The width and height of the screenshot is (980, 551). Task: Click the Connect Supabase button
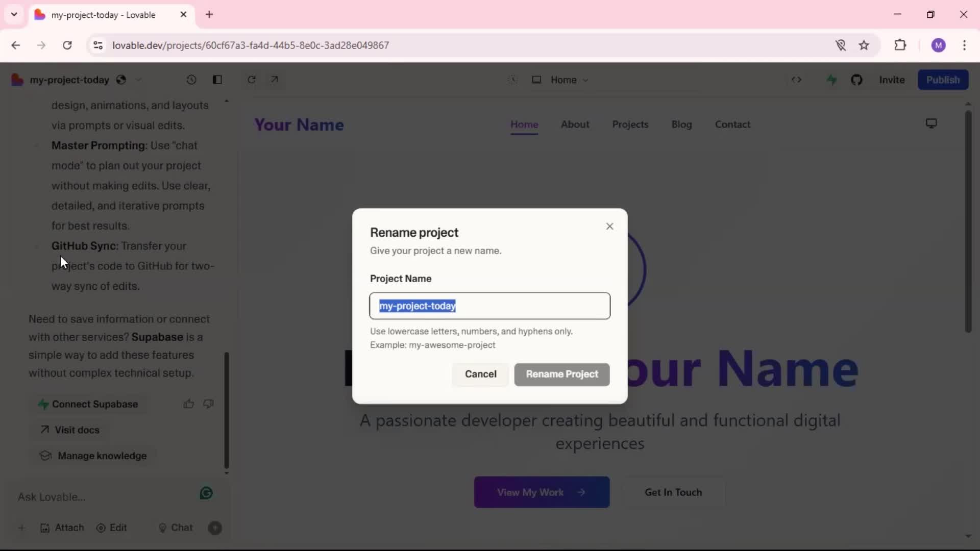pos(88,404)
